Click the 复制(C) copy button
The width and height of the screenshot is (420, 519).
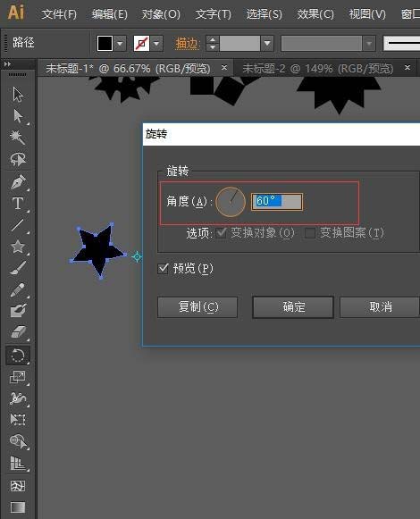click(197, 307)
